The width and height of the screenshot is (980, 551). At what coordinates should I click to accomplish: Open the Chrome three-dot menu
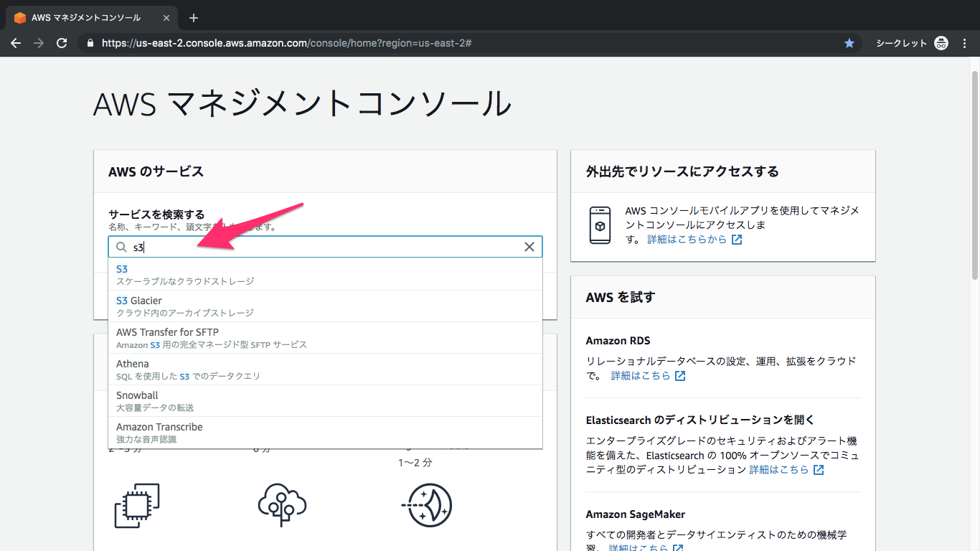point(965,43)
